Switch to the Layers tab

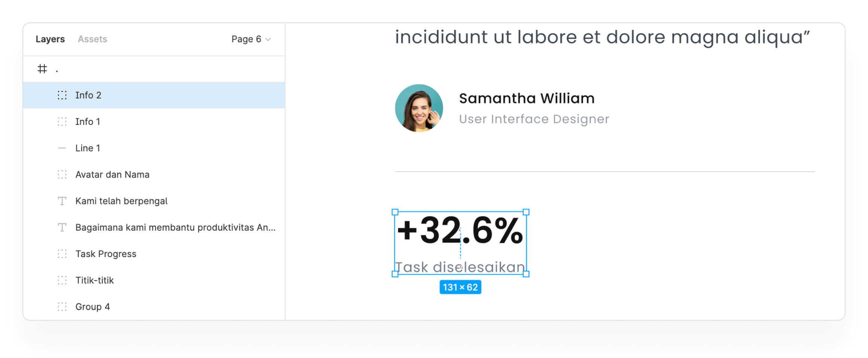(x=50, y=39)
